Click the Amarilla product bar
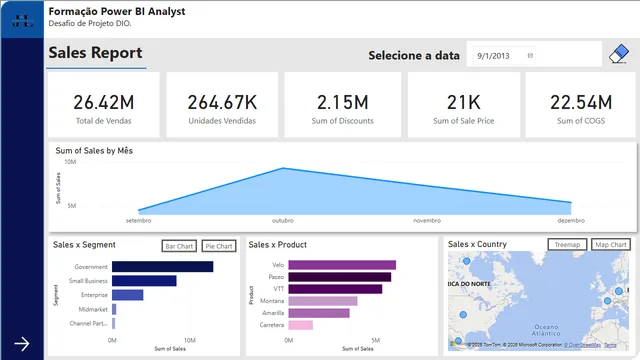 click(x=319, y=313)
